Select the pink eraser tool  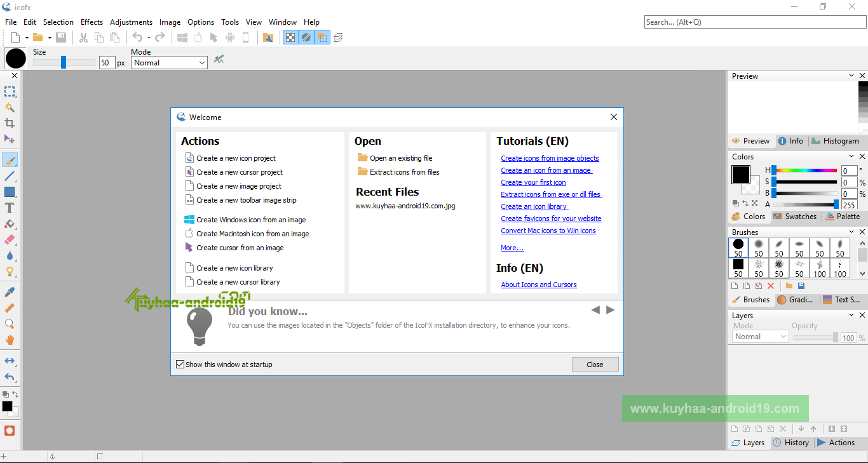click(x=10, y=239)
